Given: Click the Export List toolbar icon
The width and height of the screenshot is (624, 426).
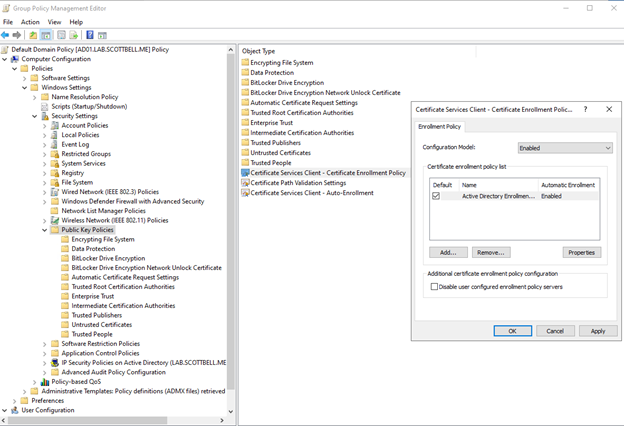Looking at the screenshot, I should point(74,35).
